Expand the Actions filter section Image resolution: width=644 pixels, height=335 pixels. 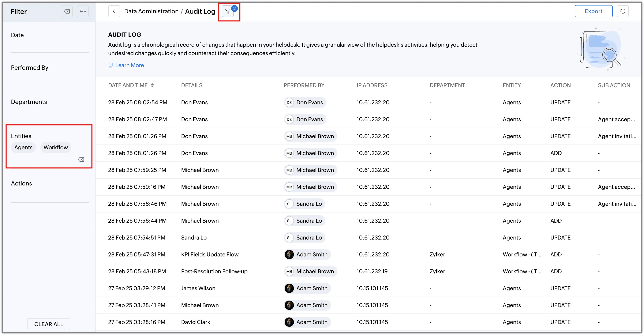(22, 184)
